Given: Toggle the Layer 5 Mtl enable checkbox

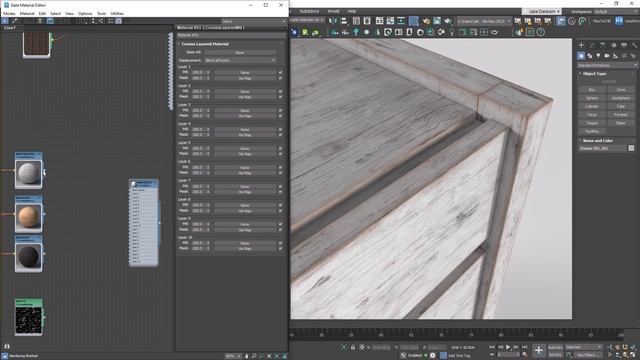Looking at the screenshot, I should 280,148.
